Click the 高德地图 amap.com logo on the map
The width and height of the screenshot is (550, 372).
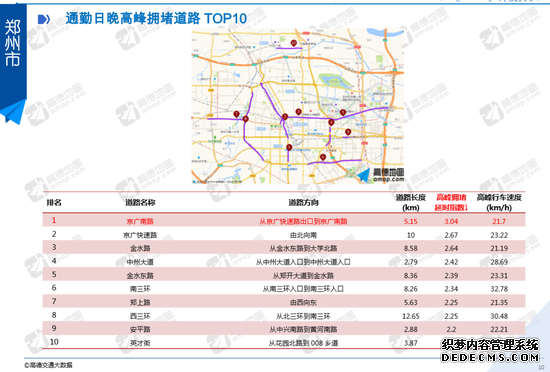pyautogui.click(x=382, y=175)
